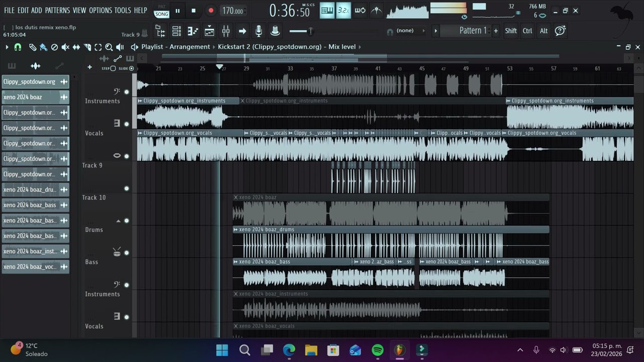
Task: Open the FILE menu
Action: [x=9, y=10]
